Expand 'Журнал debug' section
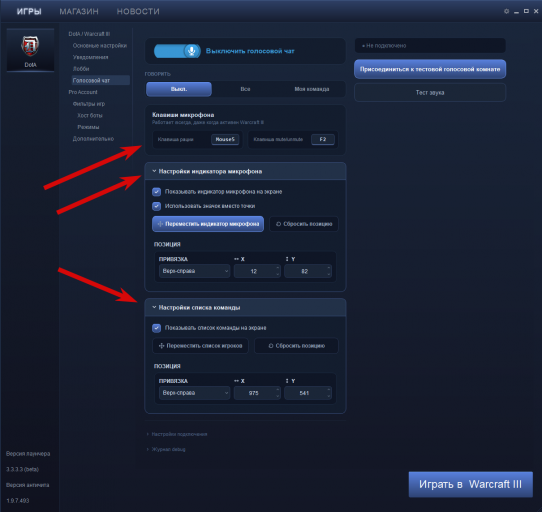The height and width of the screenshot is (512, 542). [x=166, y=449]
